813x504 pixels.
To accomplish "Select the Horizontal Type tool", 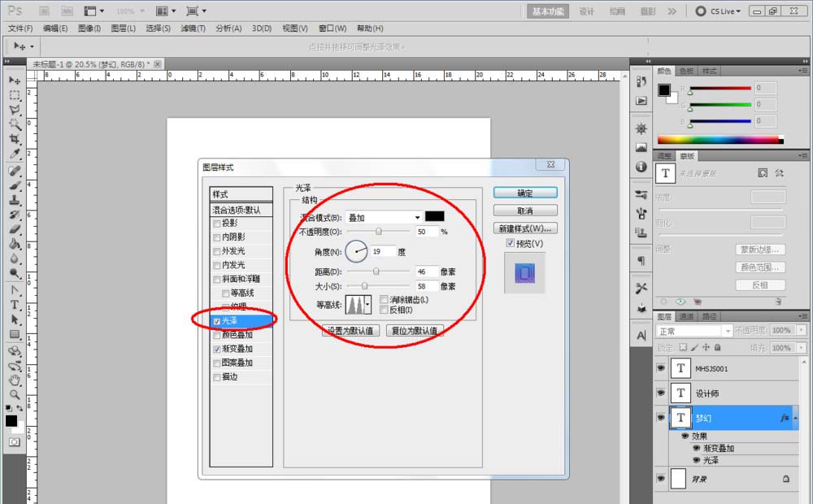I will [15, 305].
